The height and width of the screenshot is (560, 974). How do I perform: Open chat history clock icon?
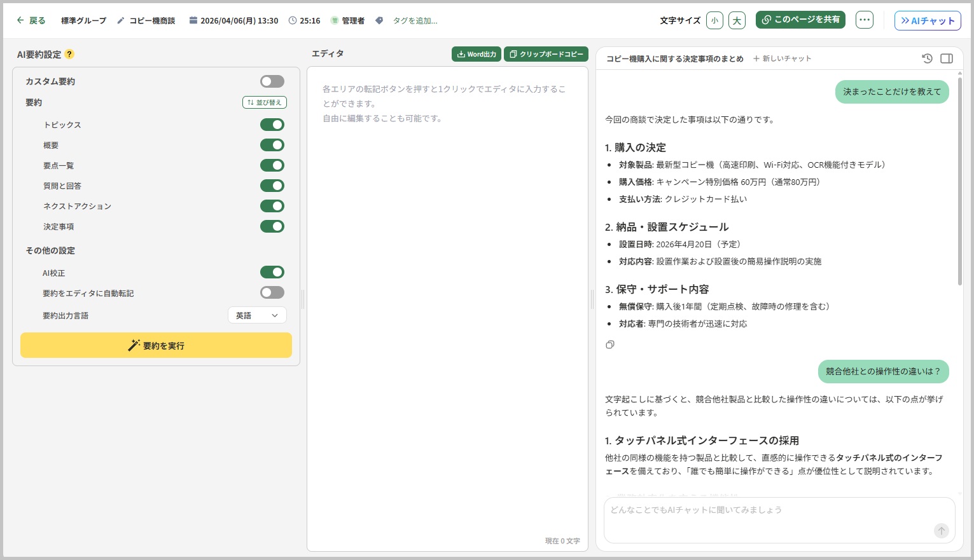click(x=927, y=58)
